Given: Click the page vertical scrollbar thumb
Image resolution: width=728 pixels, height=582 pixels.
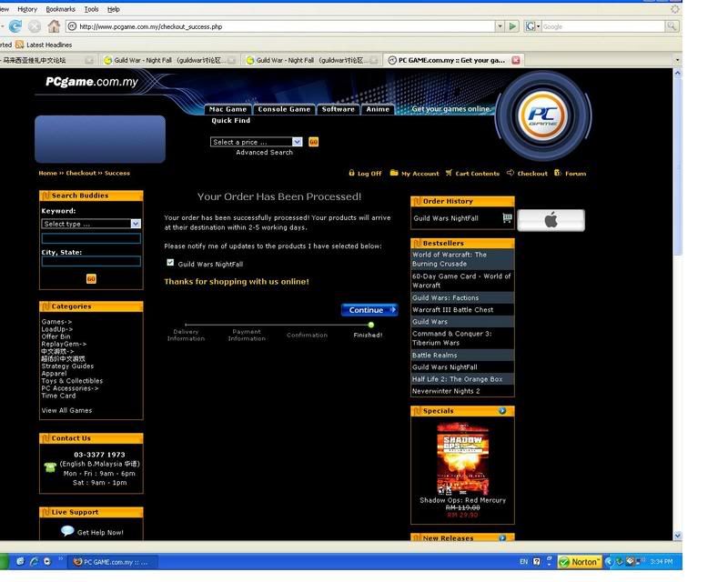Looking at the screenshot, I should click(677, 166).
